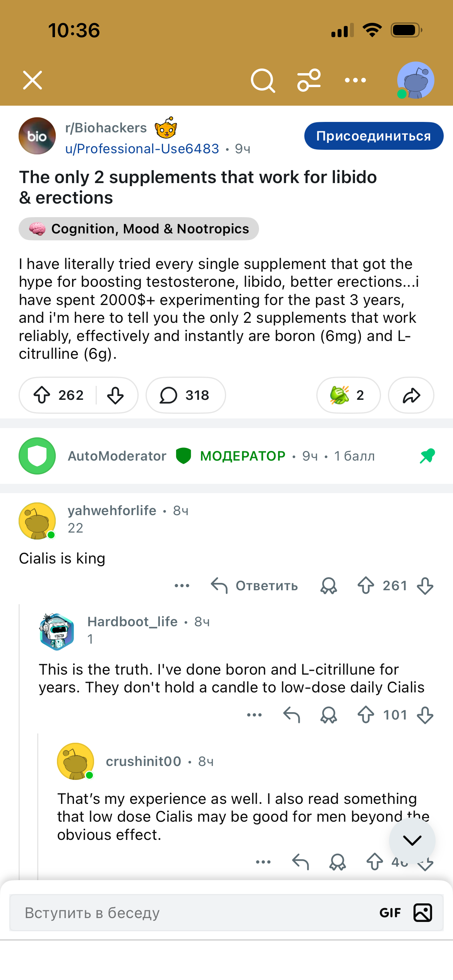Tap the search magnifier icon
The width and height of the screenshot is (453, 980).
(x=263, y=81)
